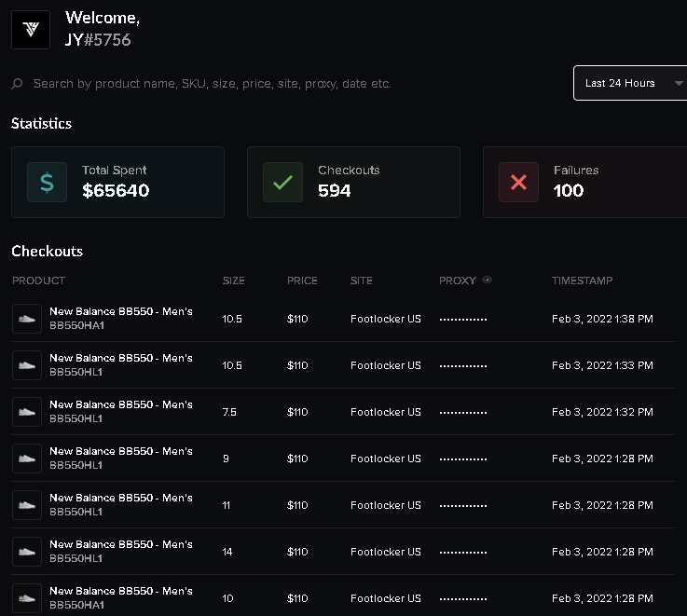Click shoe thumbnail for size 11 checkout
Image resolution: width=687 pixels, height=616 pixels.
point(27,505)
